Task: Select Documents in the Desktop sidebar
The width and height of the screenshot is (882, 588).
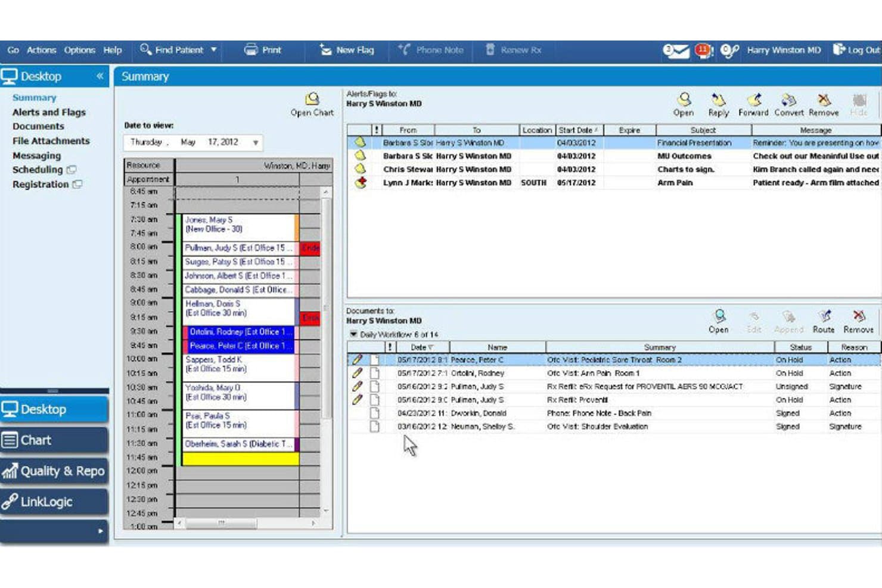Action: (x=38, y=126)
